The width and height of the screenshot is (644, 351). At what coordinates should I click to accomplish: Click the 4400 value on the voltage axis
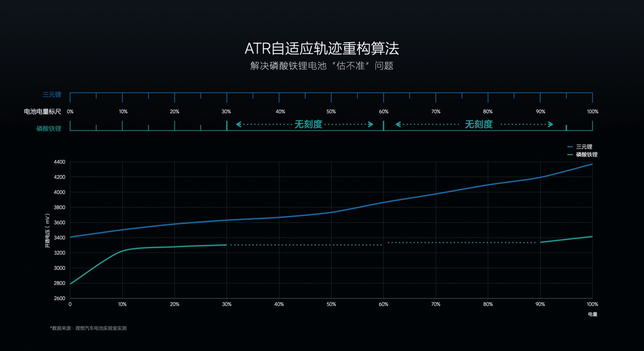point(59,162)
